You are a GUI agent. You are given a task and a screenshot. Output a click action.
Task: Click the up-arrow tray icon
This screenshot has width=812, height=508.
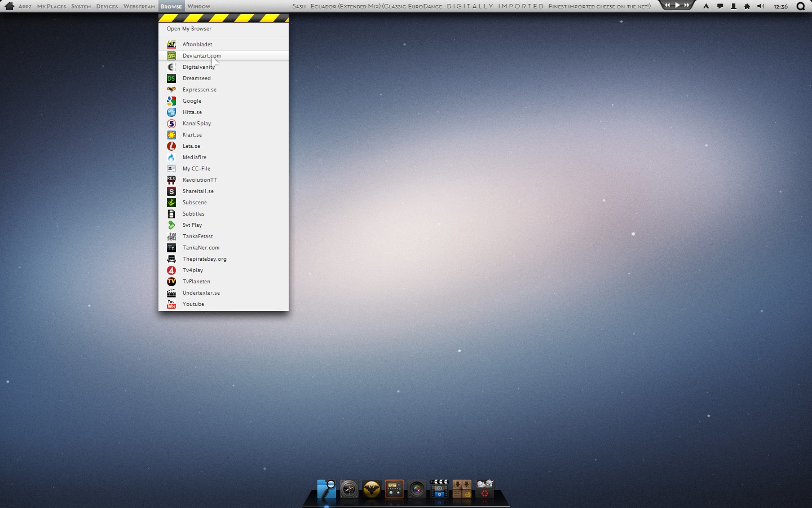click(x=706, y=6)
